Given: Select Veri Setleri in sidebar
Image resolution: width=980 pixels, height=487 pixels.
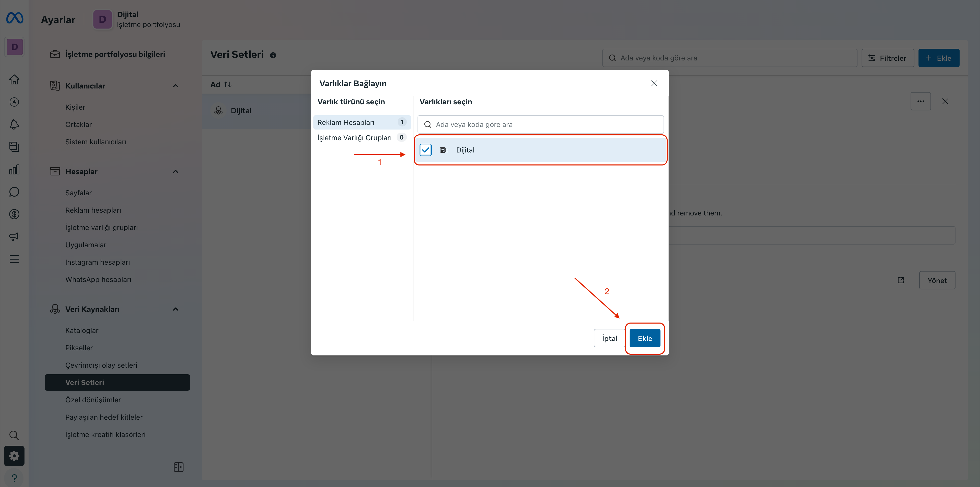Looking at the screenshot, I should point(117,382).
